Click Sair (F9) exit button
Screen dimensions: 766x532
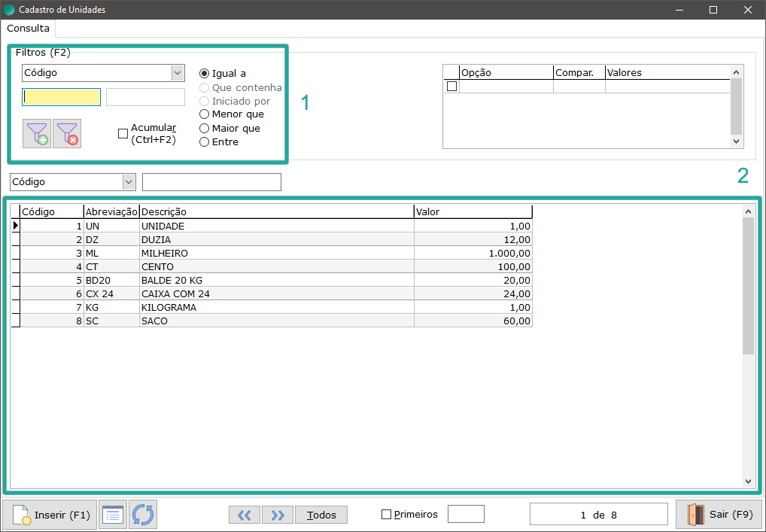click(719, 515)
